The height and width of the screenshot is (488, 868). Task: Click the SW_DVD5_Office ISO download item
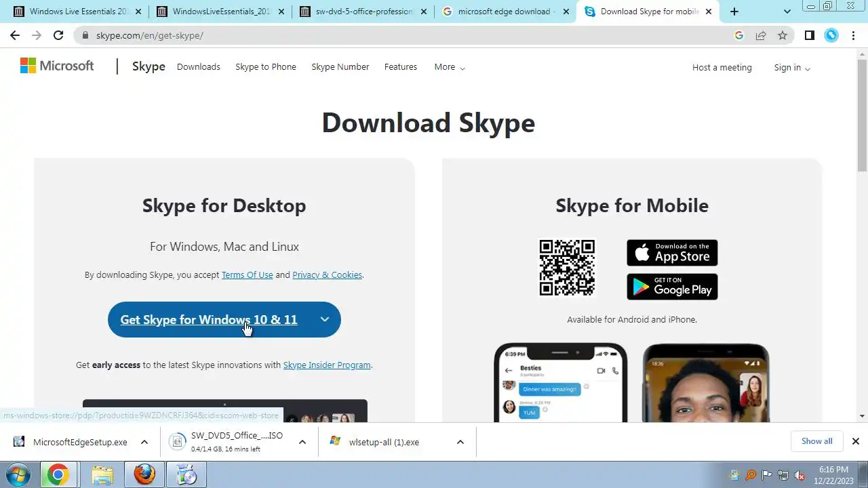[x=229, y=442]
